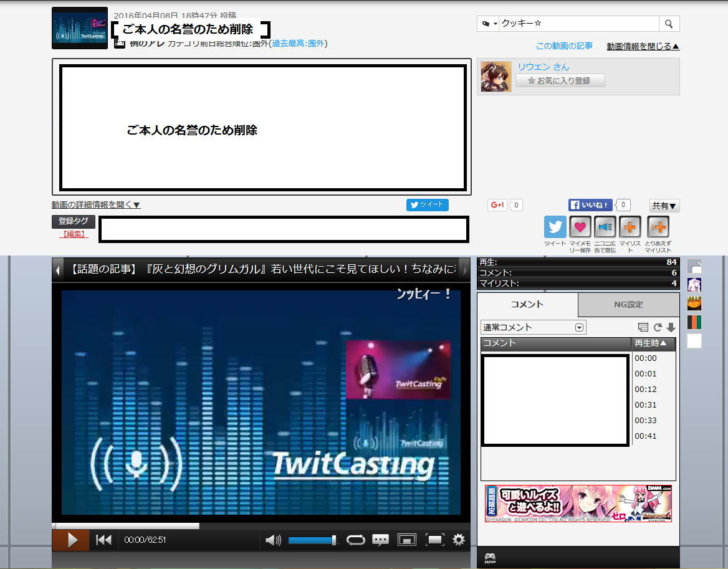Select comment row at 00:00
728x569 pixels.
coord(578,358)
